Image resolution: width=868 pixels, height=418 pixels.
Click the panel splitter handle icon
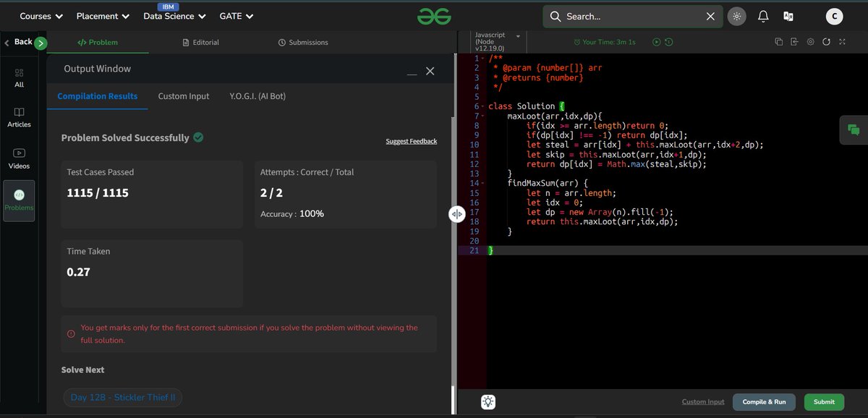456,214
